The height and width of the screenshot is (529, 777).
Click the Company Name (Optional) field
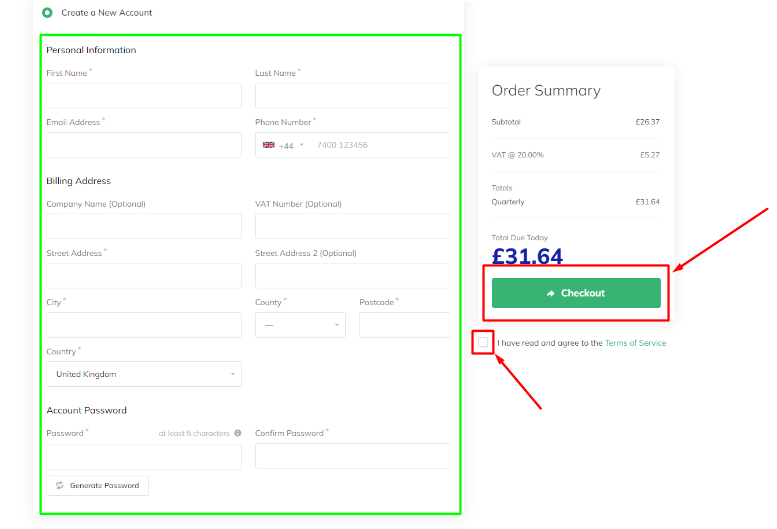coord(144,226)
